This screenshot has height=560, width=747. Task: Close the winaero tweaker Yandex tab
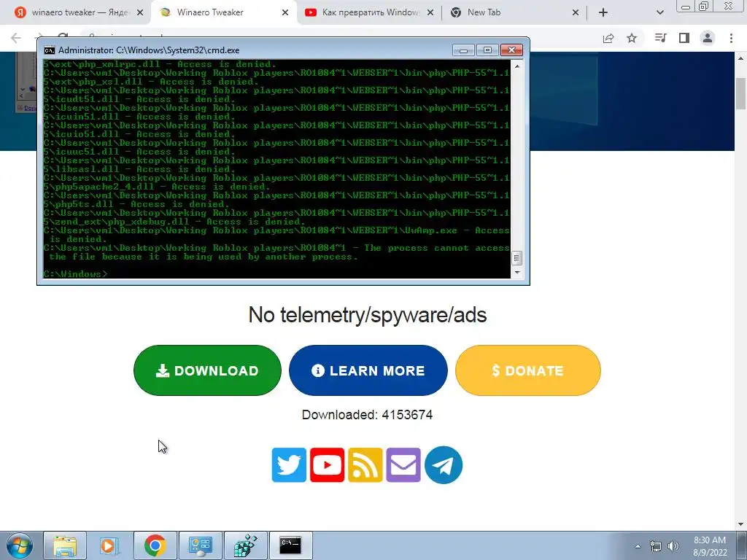[140, 12]
